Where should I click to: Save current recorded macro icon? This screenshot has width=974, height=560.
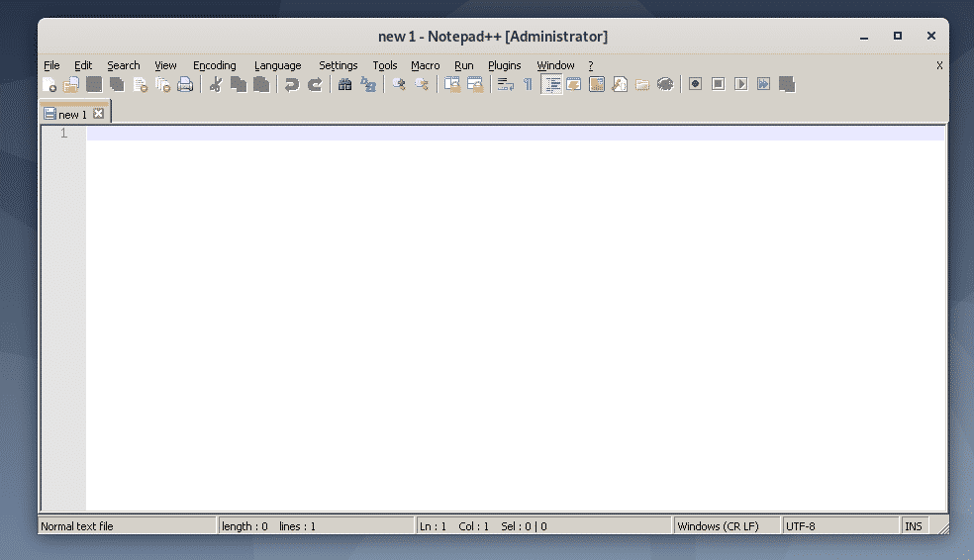[x=786, y=84]
